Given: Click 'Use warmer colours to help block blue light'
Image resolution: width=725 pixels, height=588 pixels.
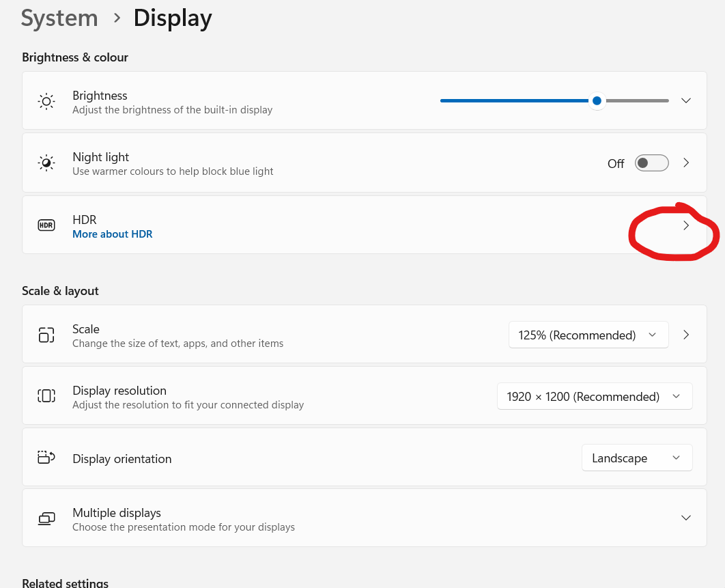Looking at the screenshot, I should coord(173,171).
